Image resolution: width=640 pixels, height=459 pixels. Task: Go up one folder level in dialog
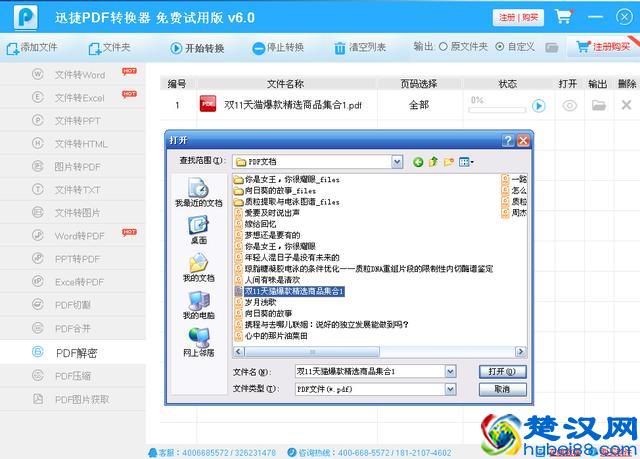433,162
